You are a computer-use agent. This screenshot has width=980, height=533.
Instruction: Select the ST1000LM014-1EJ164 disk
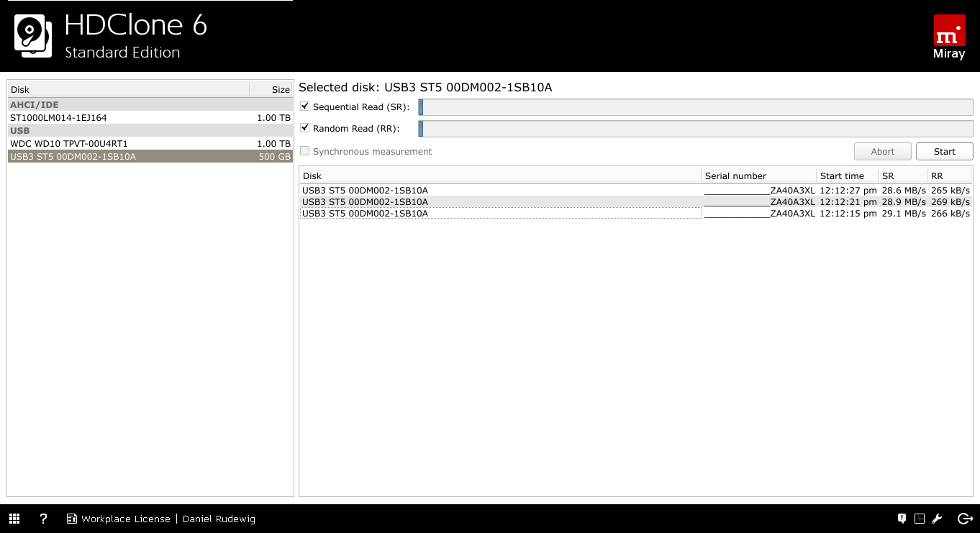point(58,117)
